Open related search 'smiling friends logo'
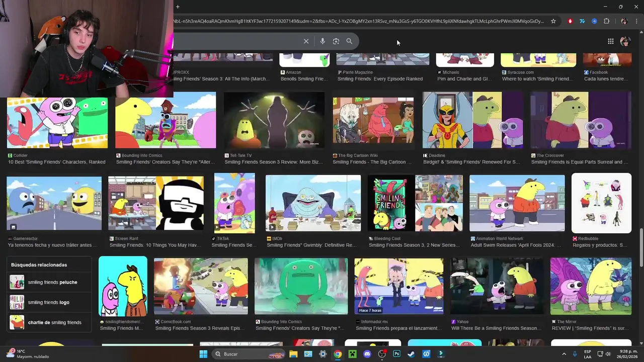Image resolution: width=644 pixels, height=362 pixels. [x=50, y=302]
